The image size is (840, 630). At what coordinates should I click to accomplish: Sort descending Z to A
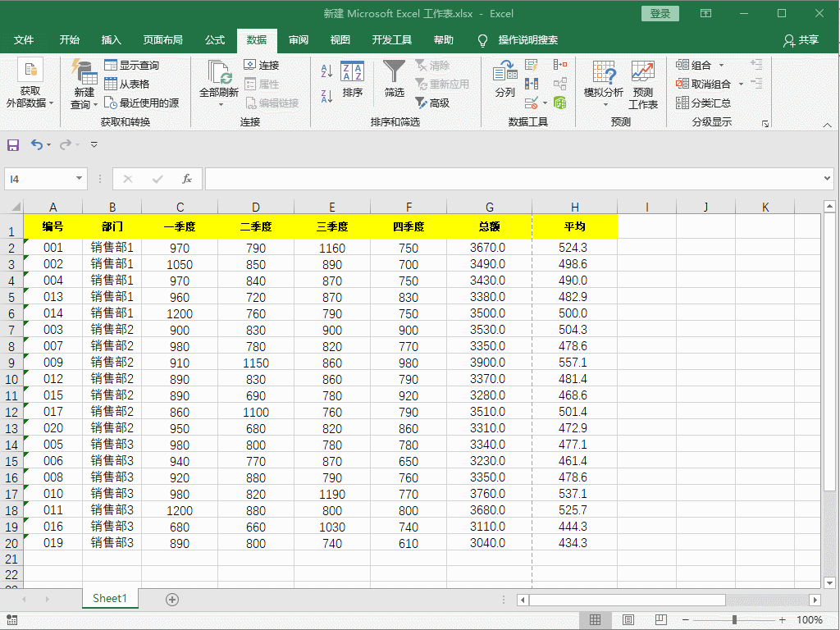pyautogui.click(x=326, y=97)
